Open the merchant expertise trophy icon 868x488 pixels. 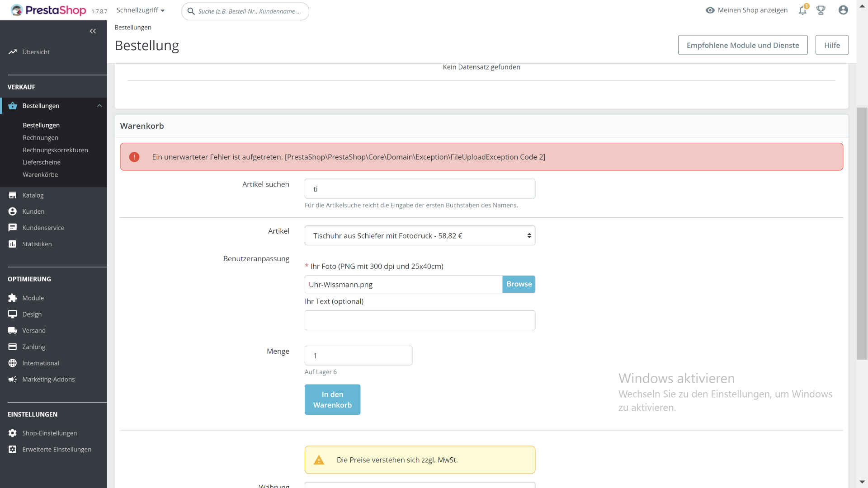pyautogui.click(x=821, y=10)
